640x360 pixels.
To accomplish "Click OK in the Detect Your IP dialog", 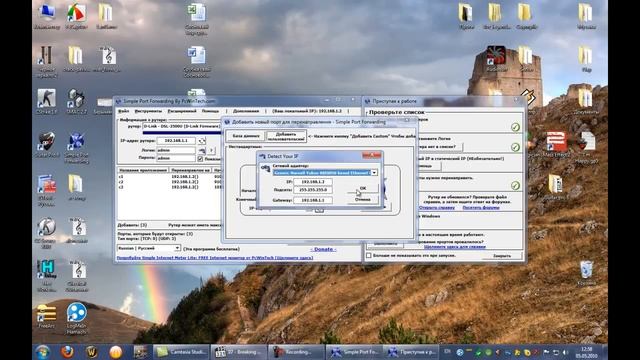I will click(363, 188).
